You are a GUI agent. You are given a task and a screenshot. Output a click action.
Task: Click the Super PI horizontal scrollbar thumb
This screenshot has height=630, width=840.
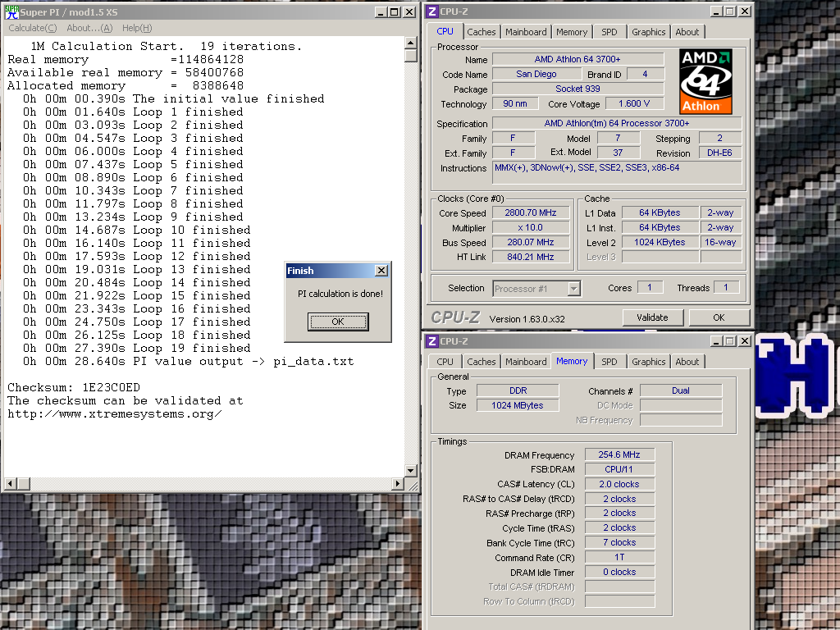23,484
